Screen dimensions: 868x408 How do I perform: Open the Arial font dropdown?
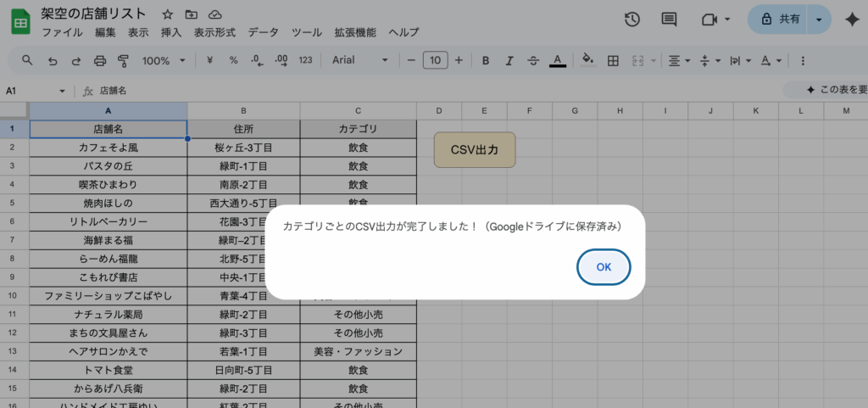coord(360,60)
